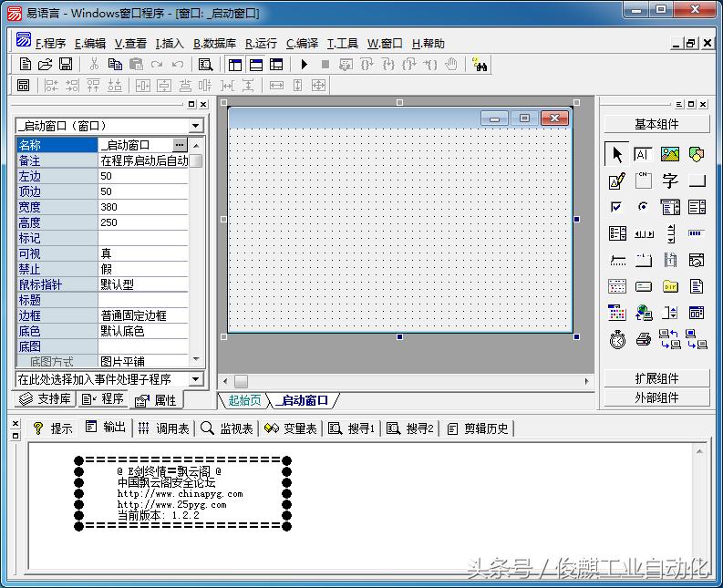723x588 pixels.
Task: Select the combo list box component
Action: pos(669,207)
